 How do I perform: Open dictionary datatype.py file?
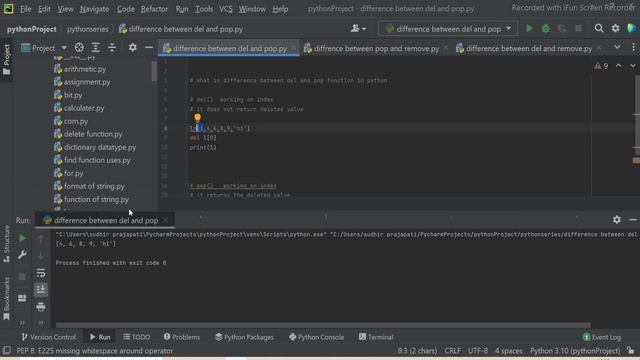pos(95,147)
